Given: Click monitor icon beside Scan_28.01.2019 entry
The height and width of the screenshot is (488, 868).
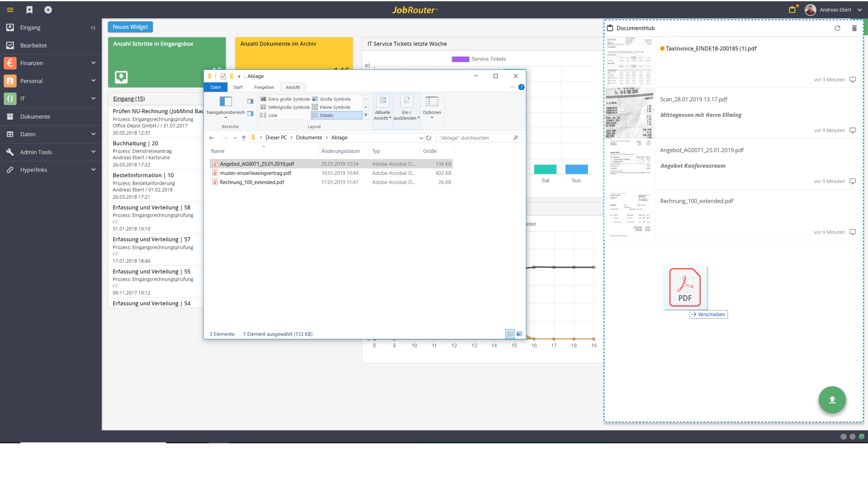Looking at the screenshot, I should coord(853,130).
